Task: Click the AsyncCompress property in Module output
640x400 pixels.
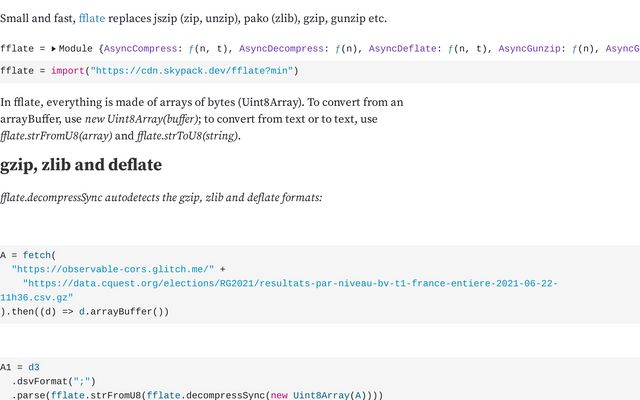Action: [x=140, y=49]
